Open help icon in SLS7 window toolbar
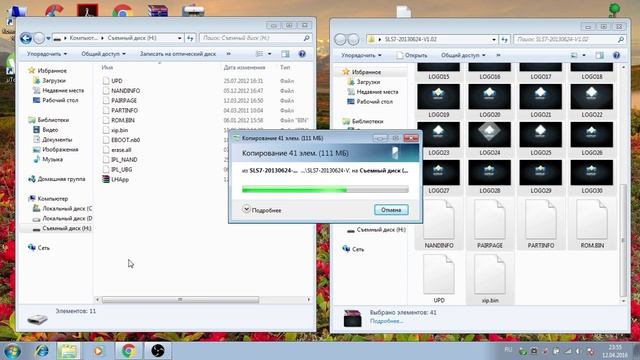This screenshot has width=640, height=360. 616,55
